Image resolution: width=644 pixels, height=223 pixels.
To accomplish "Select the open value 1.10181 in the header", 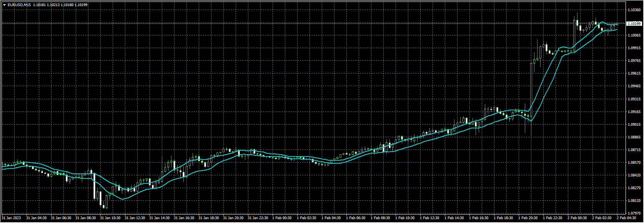I will coord(39,5).
